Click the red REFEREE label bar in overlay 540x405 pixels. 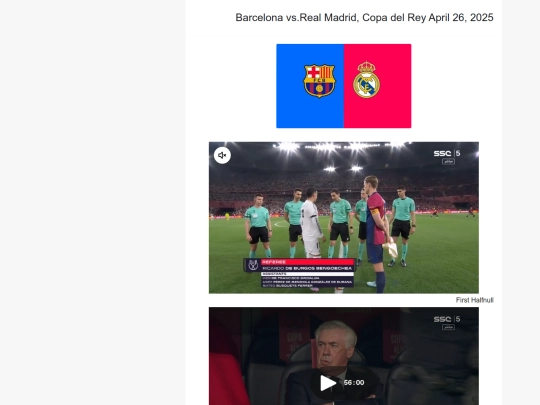(x=308, y=262)
